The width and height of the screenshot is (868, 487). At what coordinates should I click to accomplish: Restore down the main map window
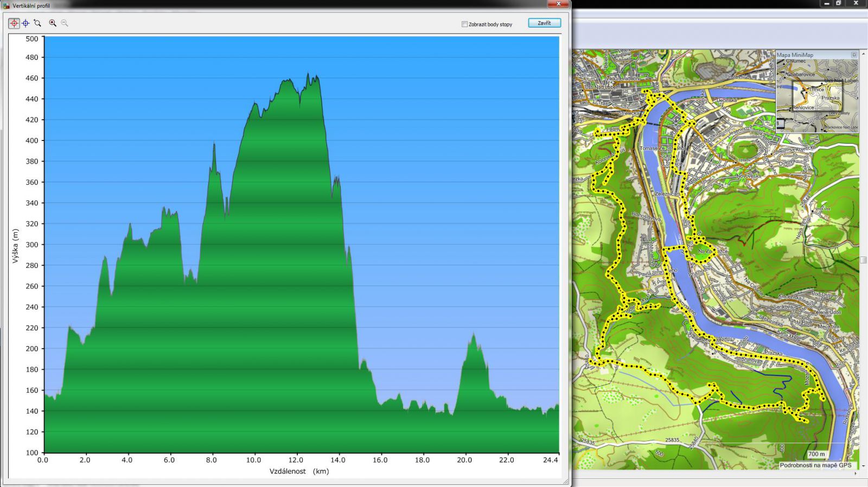click(838, 3)
